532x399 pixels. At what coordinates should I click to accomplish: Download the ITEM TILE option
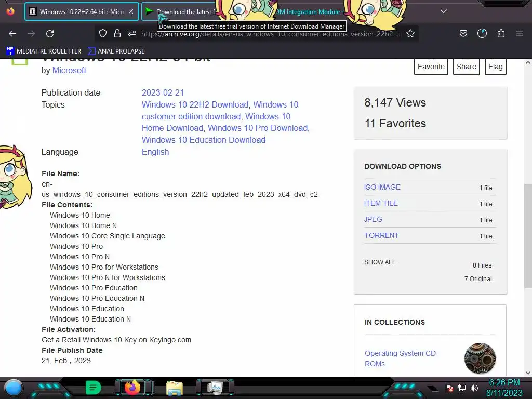click(381, 203)
